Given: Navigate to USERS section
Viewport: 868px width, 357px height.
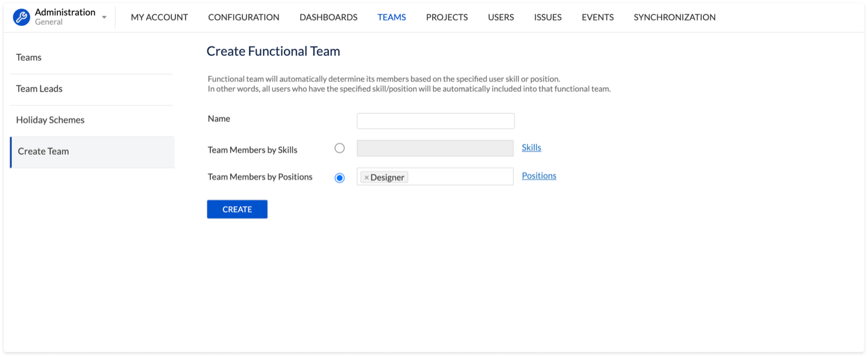Looking at the screenshot, I should [x=501, y=17].
